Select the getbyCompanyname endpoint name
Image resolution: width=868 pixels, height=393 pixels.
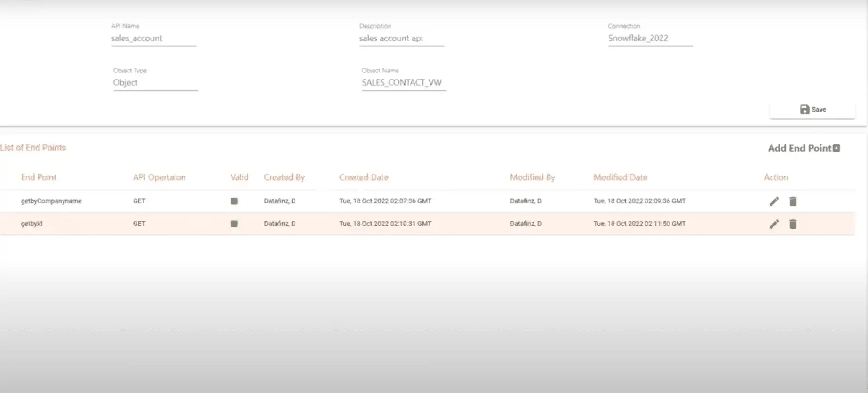51,201
